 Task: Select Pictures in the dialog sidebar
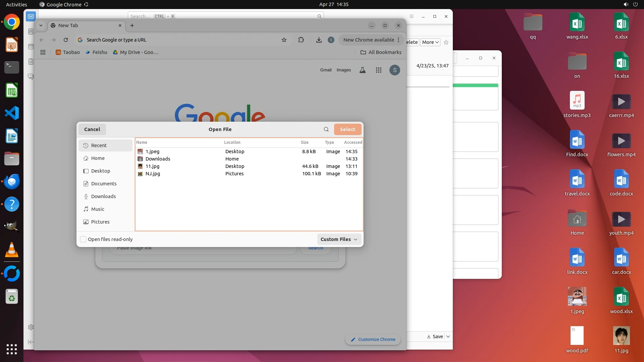[x=100, y=222]
